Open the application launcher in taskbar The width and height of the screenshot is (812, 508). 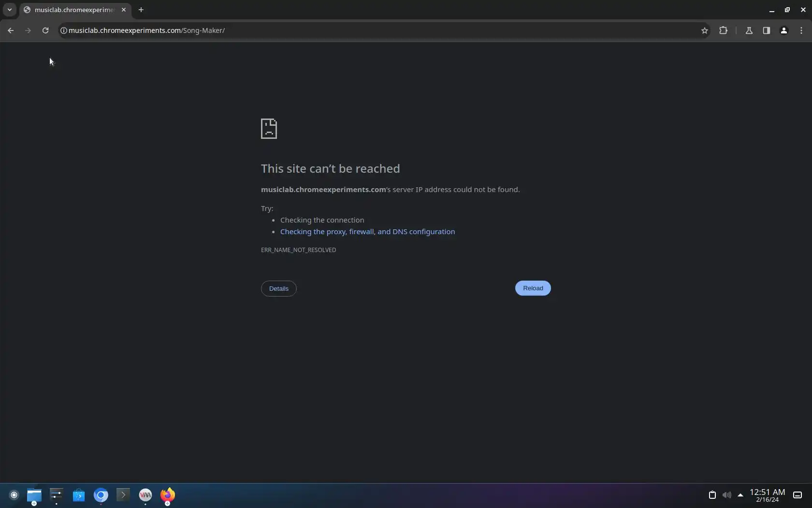(x=14, y=495)
